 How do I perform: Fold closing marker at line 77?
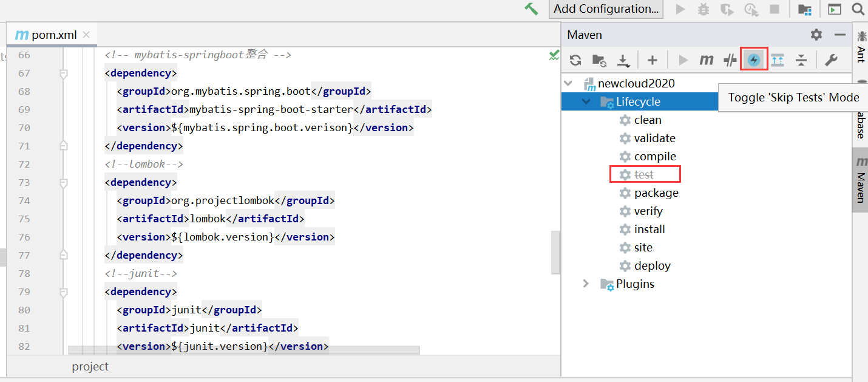[x=63, y=255]
